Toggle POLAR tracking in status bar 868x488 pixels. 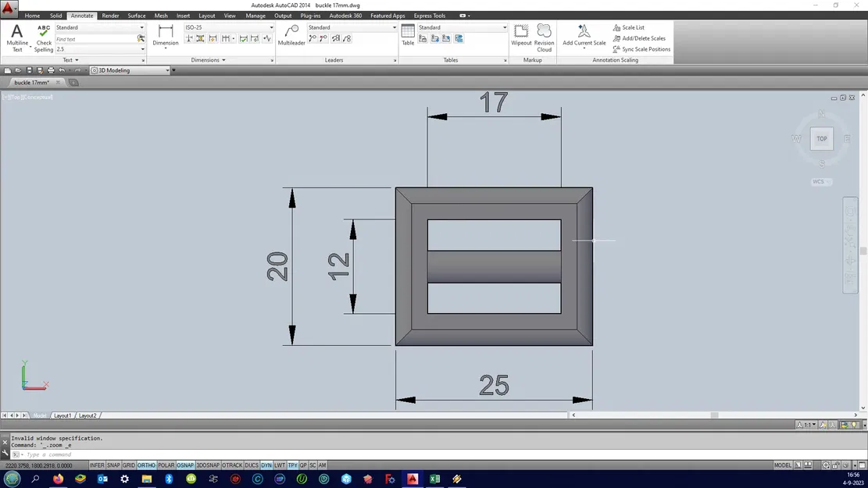click(166, 465)
